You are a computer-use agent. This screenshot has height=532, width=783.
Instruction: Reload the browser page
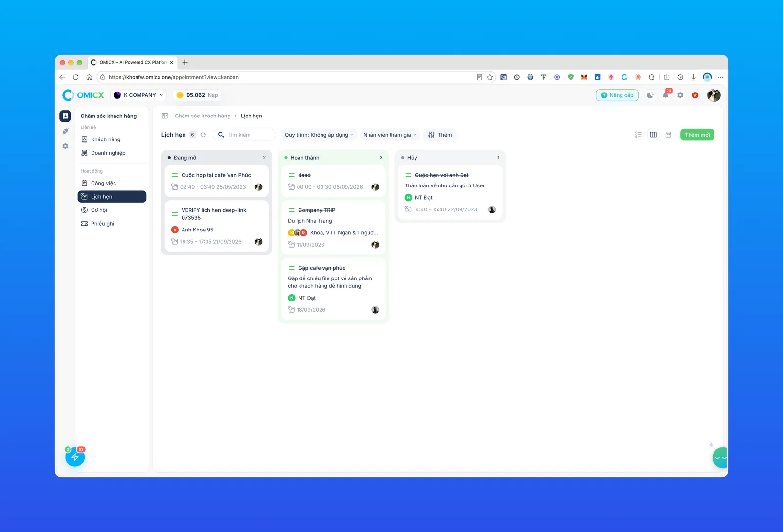(76, 77)
